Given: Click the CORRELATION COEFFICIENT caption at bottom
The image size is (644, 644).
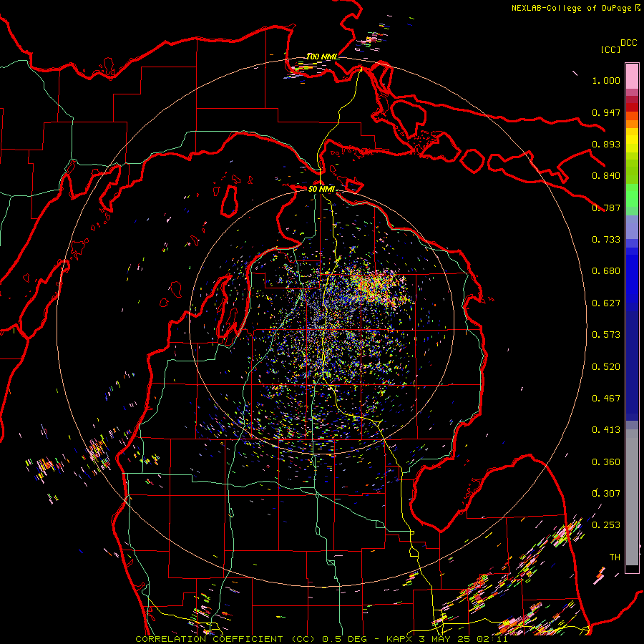Looking at the screenshot, I should [321, 639].
